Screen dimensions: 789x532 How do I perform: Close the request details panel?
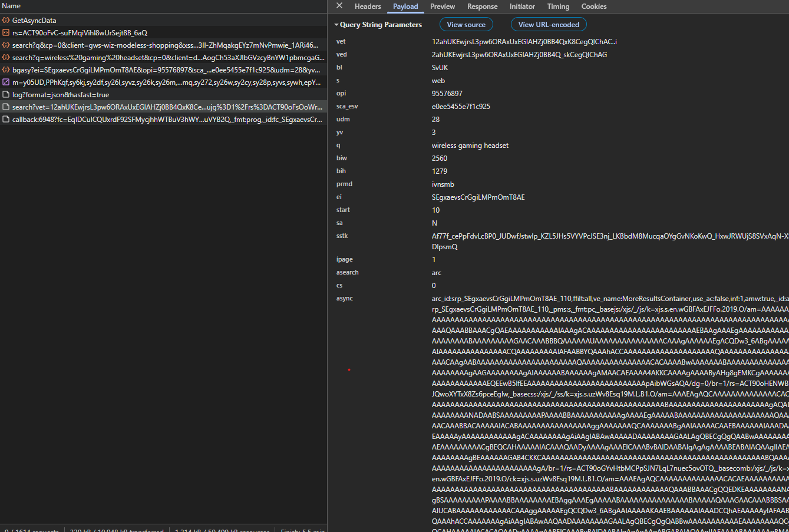click(x=339, y=6)
